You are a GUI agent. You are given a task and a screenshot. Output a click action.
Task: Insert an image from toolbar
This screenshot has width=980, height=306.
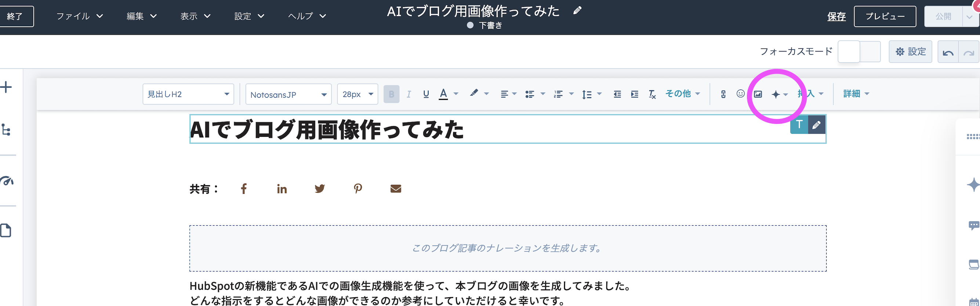(x=758, y=94)
